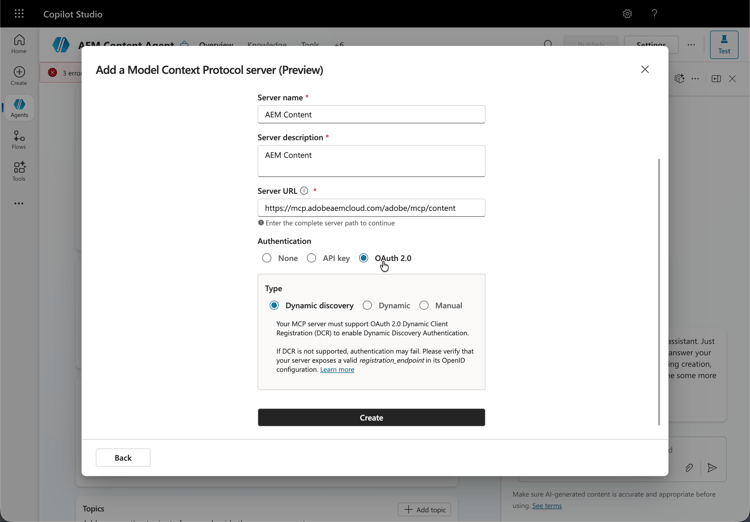Expand the sidebar more options ellipsis
Viewport: 750px width, 522px height.
[19, 204]
